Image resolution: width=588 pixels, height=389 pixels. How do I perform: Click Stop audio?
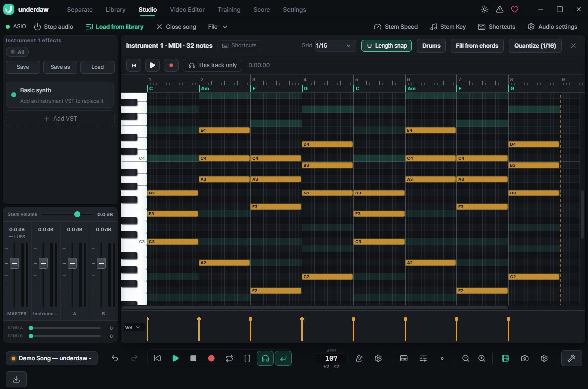click(54, 27)
